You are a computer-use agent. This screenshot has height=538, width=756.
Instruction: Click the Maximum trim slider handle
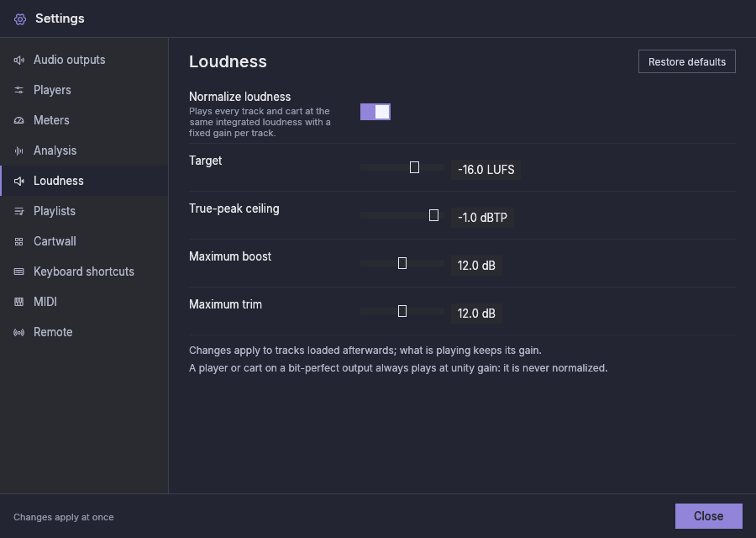click(402, 311)
